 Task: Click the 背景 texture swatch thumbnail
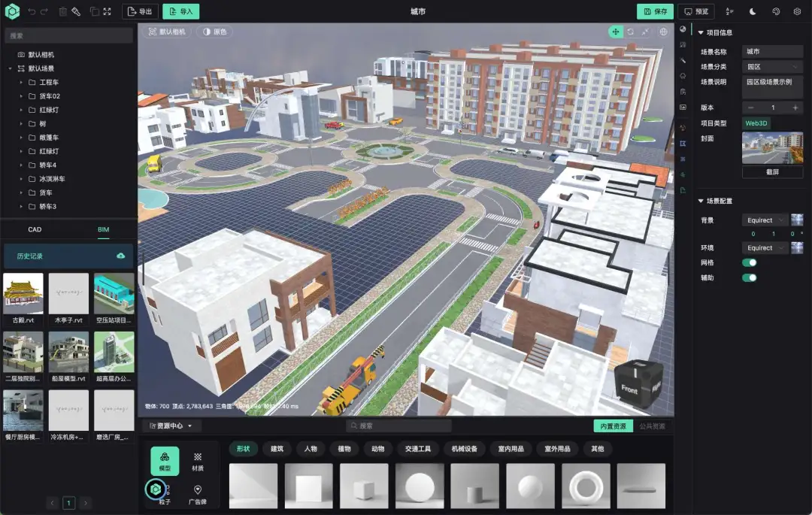point(798,220)
